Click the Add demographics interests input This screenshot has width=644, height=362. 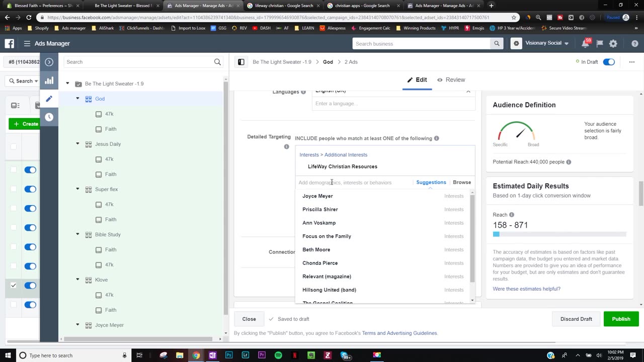(355, 183)
